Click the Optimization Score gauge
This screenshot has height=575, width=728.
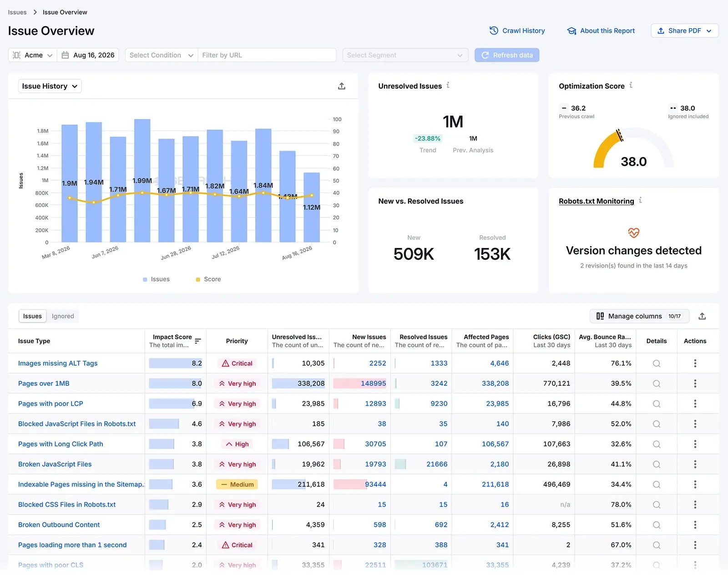[633, 149]
